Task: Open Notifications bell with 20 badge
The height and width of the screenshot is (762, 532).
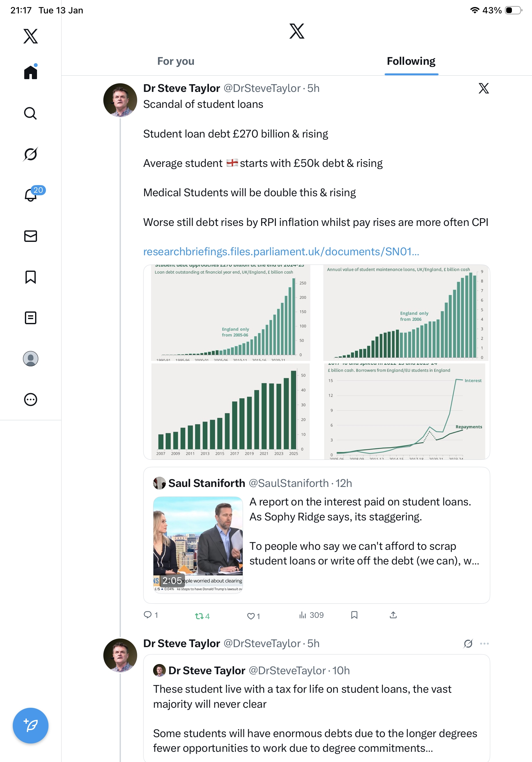Action: point(31,195)
